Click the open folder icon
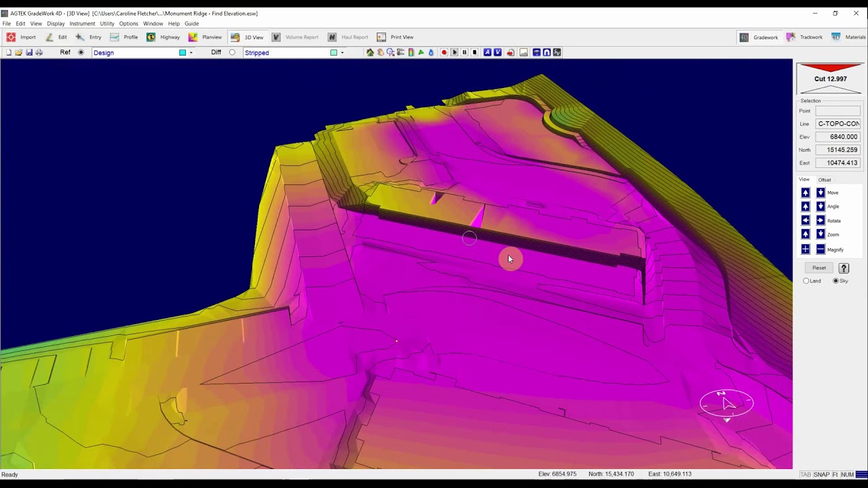Screen dimensions: 868x488 (x=19, y=52)
